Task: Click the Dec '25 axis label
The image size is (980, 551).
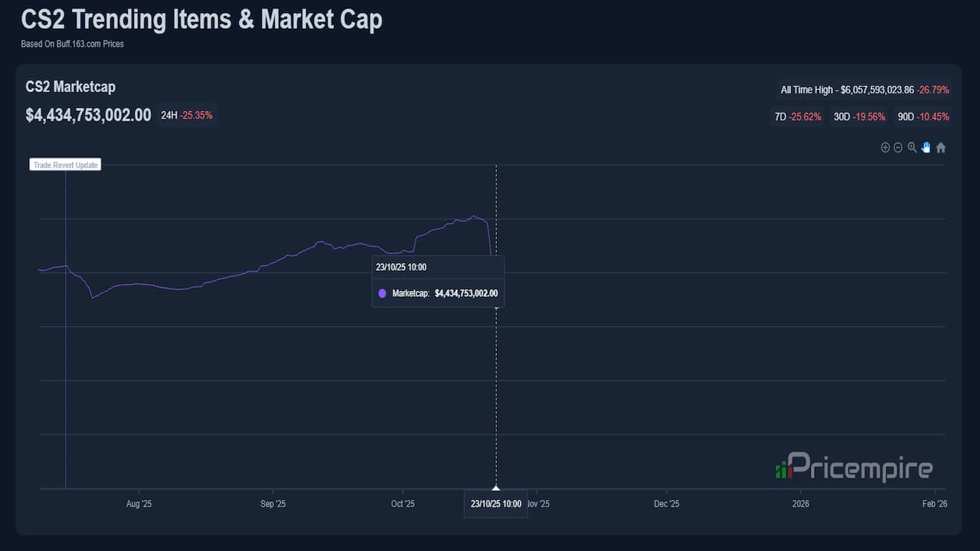Action: [x=666, y=504]
